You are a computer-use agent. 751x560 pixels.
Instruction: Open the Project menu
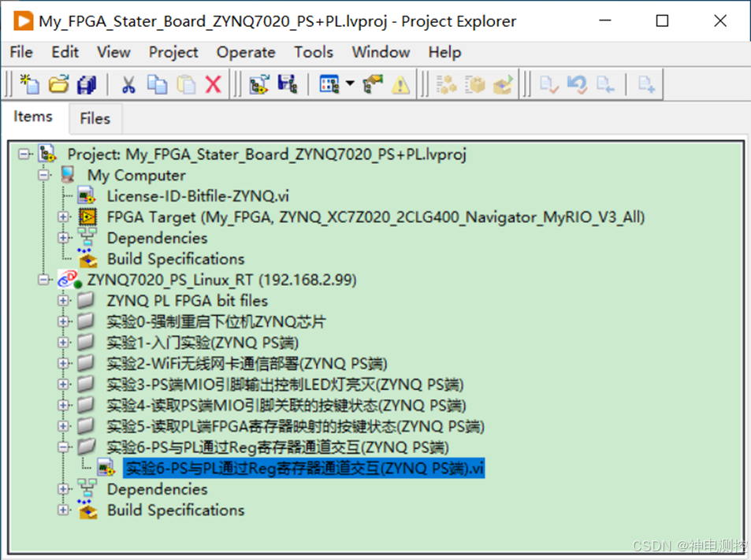pyautogui.click(x=173, y=52)
